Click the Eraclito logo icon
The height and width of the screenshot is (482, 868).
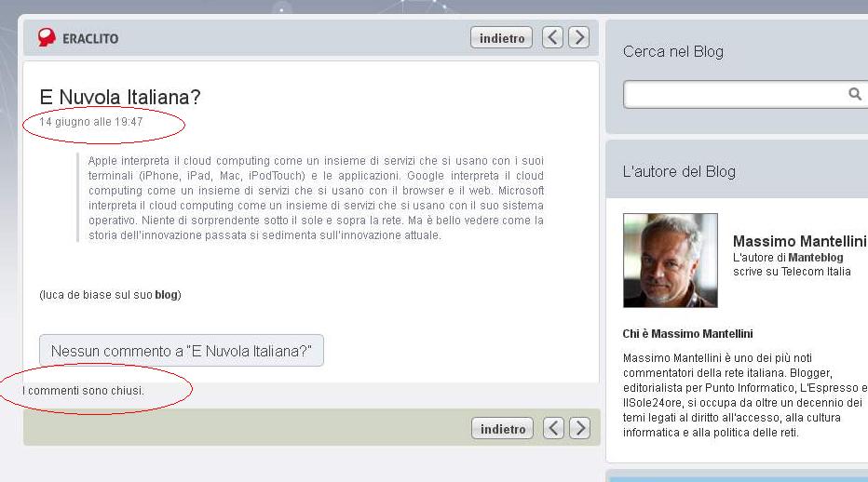47,37
